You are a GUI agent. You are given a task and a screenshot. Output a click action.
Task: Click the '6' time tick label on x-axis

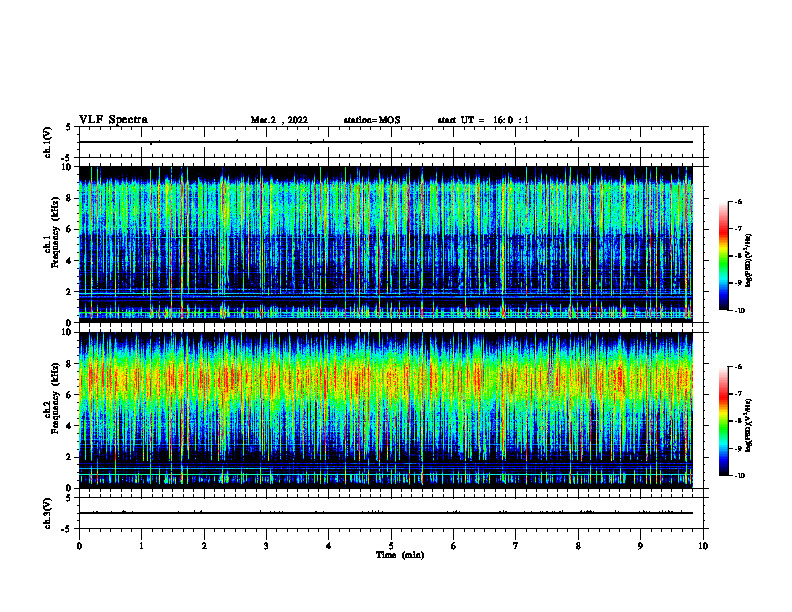click(454, 546)
